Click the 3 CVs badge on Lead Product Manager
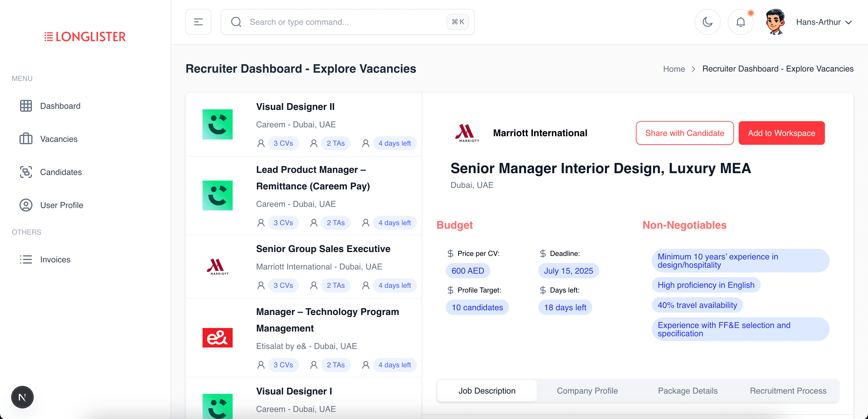Screen dimensions: 868x419 tap(283, 223)
